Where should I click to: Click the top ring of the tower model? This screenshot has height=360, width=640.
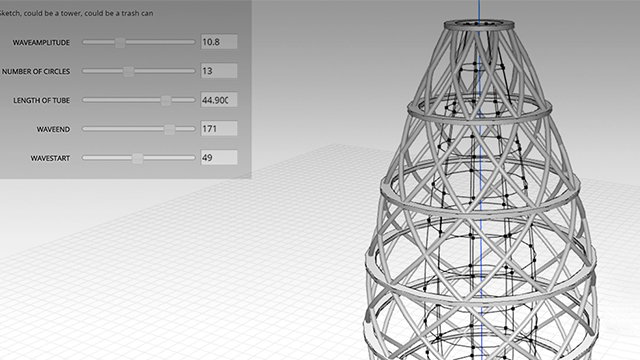coord(479,24)
